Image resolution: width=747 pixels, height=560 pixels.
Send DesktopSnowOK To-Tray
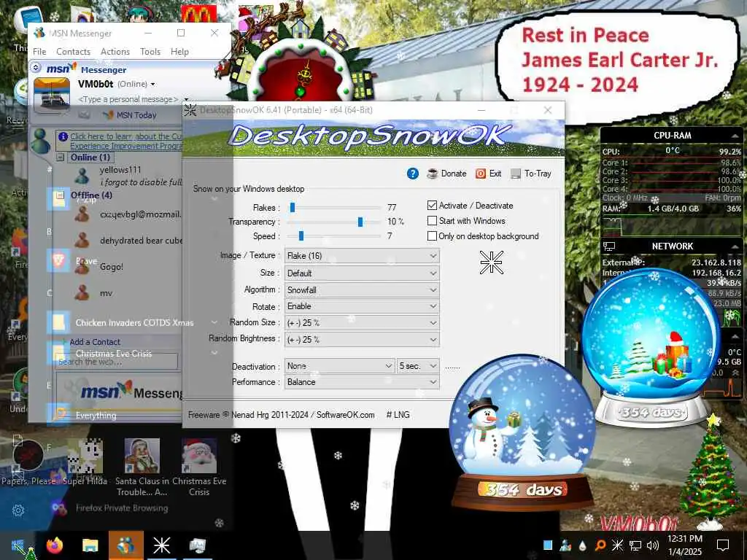[531, 174]
